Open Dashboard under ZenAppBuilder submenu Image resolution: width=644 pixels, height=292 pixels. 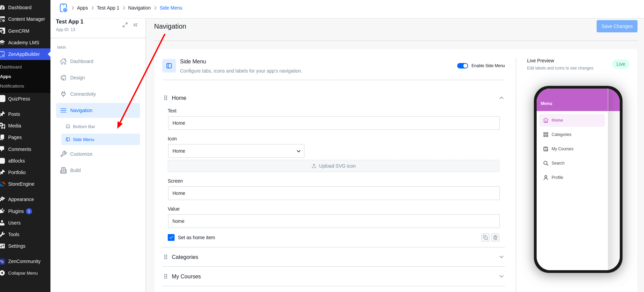click(11, 67)
